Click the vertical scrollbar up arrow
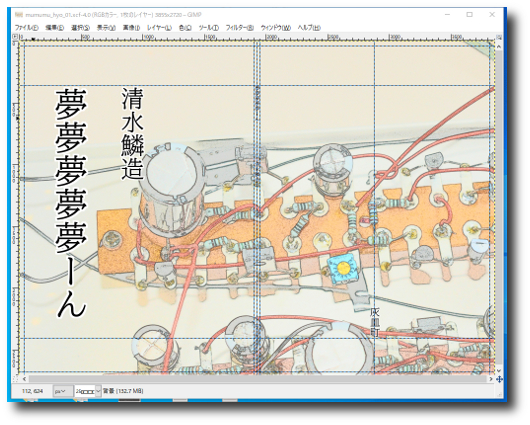 499,47
